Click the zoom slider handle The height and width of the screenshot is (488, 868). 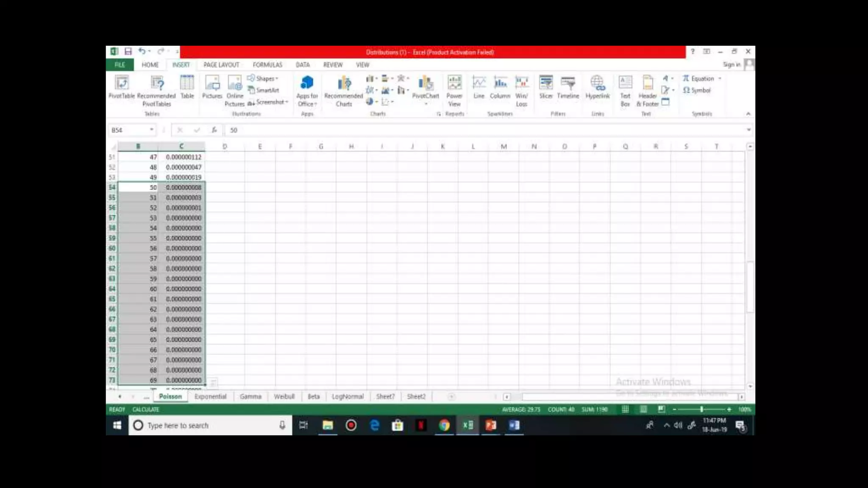(701, 409)
